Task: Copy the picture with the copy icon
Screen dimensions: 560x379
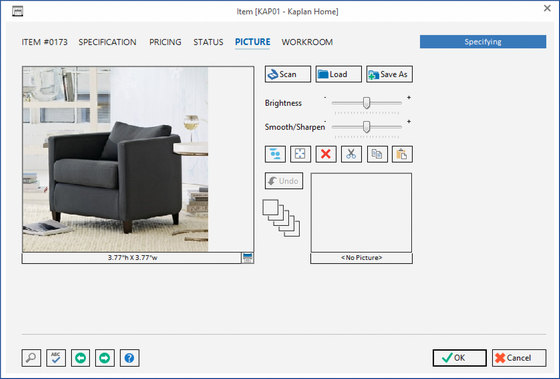Action: 377,154
